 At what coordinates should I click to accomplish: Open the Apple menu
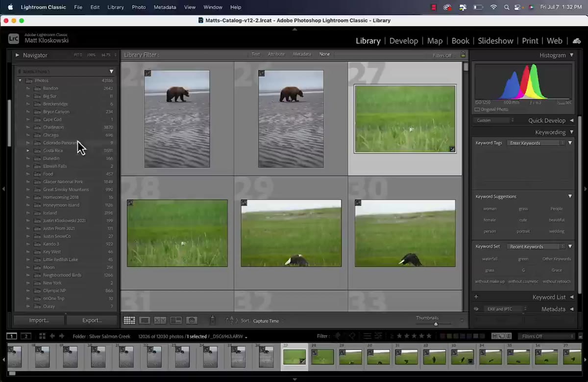10,7
